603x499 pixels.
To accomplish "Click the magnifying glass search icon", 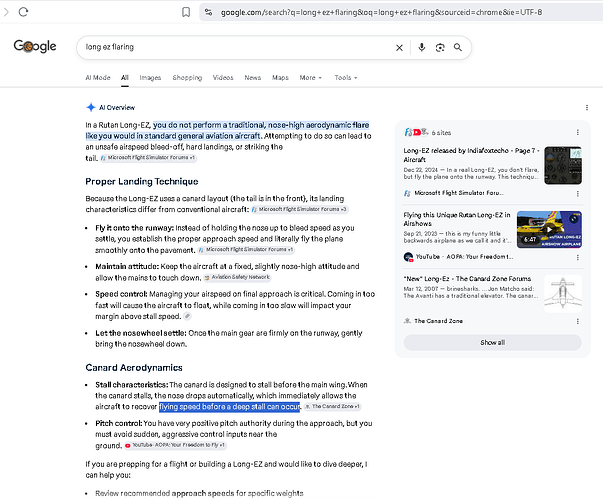I will pyautogui.click(x=458, y=47).
